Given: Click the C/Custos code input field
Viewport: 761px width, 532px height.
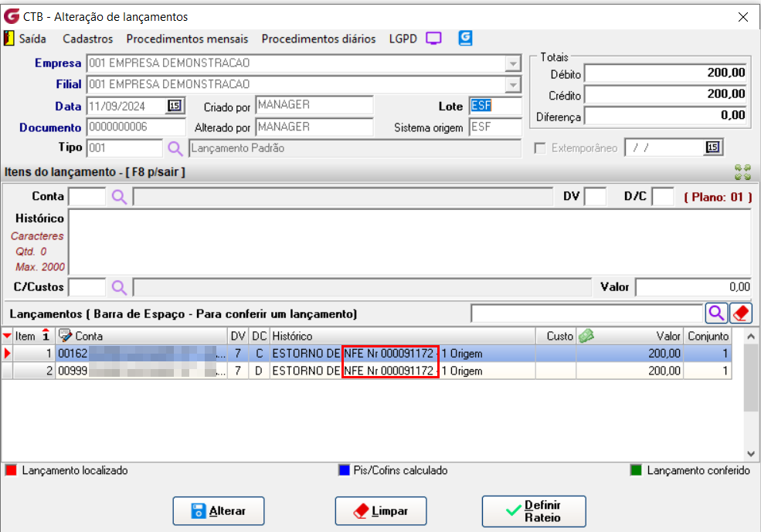Looking at the screenshot, I should (x=87, y=287).
